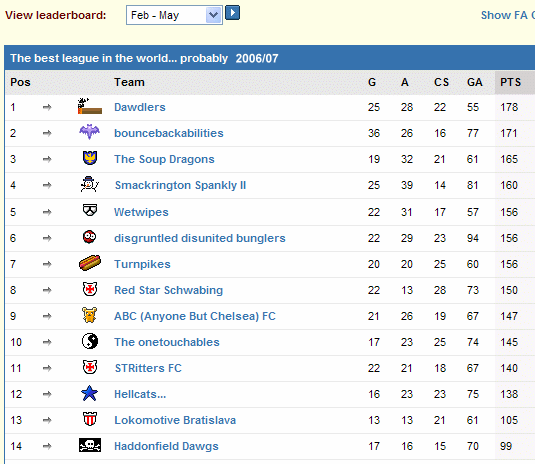Click the snowman icon beside Smackrington Spankly II
This screenshot has height=464, width=535.
[89, 184]
